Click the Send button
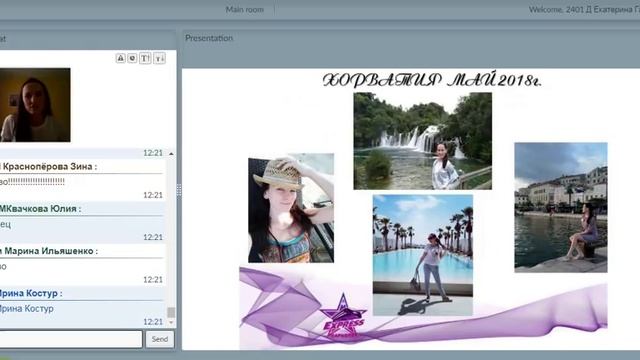 [160, 339]
